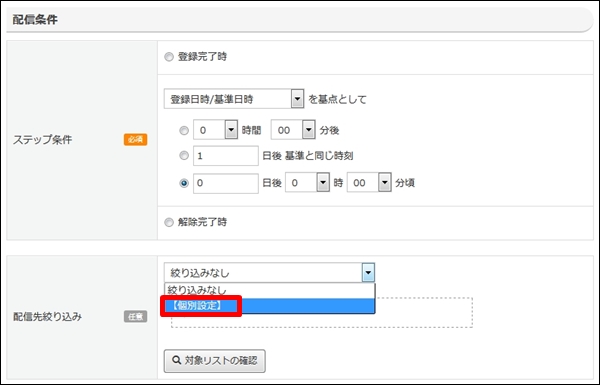This screenshot has width=600, height=385.
Task: Click the 配信条件 section header
Action: pyautogui.click(x=35, y=20)
